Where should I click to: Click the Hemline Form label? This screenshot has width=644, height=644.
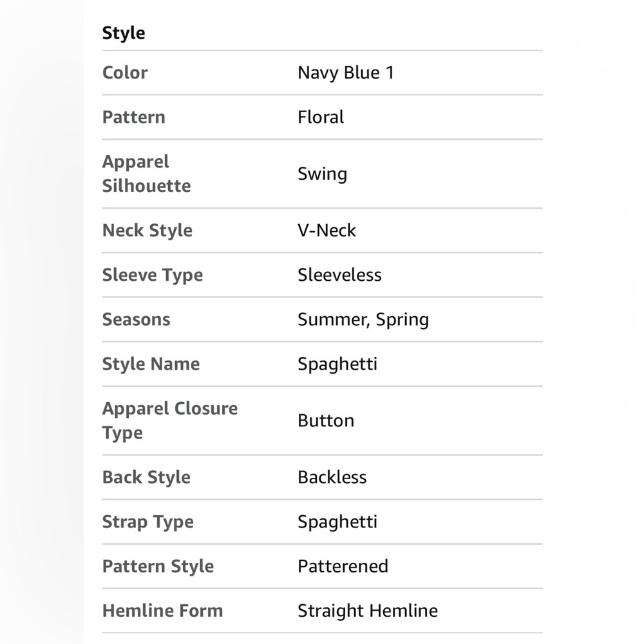(x=162, y=611)
